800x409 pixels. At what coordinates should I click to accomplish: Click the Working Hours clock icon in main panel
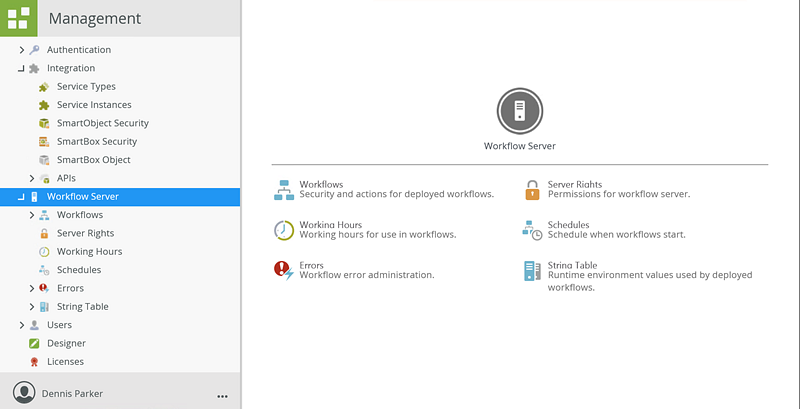point(283,230)
